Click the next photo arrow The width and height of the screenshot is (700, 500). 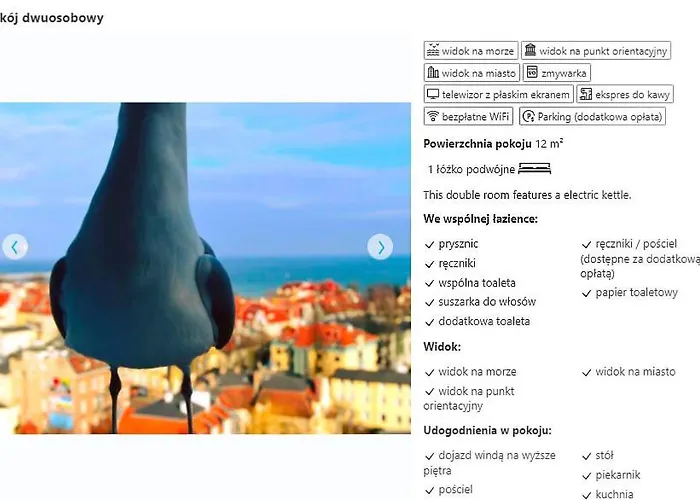pos(380,247)
